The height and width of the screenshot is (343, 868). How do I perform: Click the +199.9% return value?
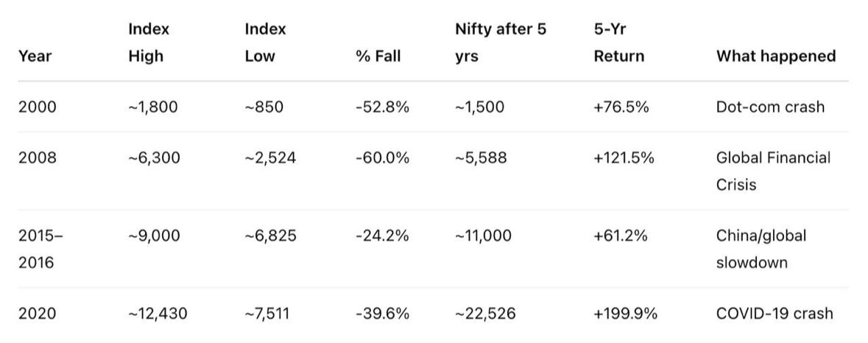coord(625,314)
